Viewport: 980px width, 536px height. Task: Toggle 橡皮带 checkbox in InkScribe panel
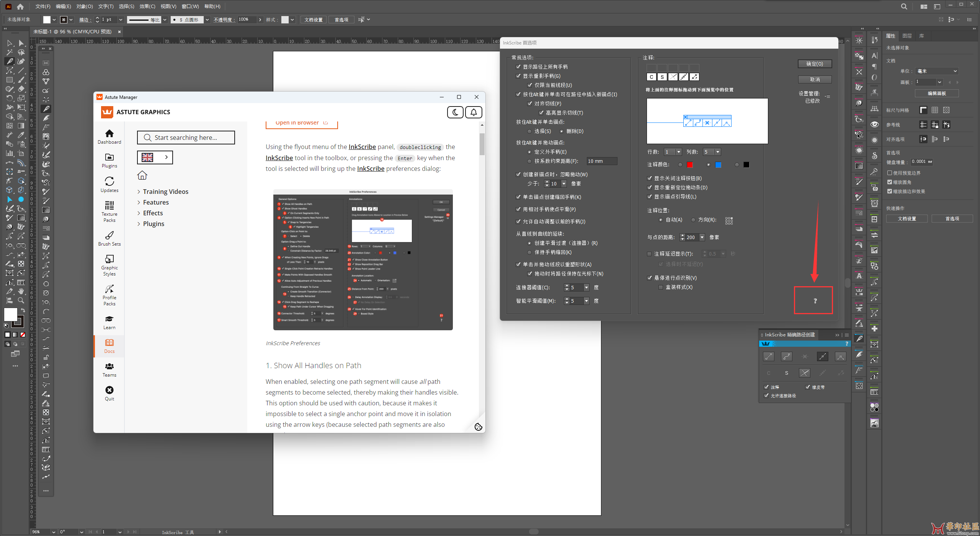coord(808,387)
